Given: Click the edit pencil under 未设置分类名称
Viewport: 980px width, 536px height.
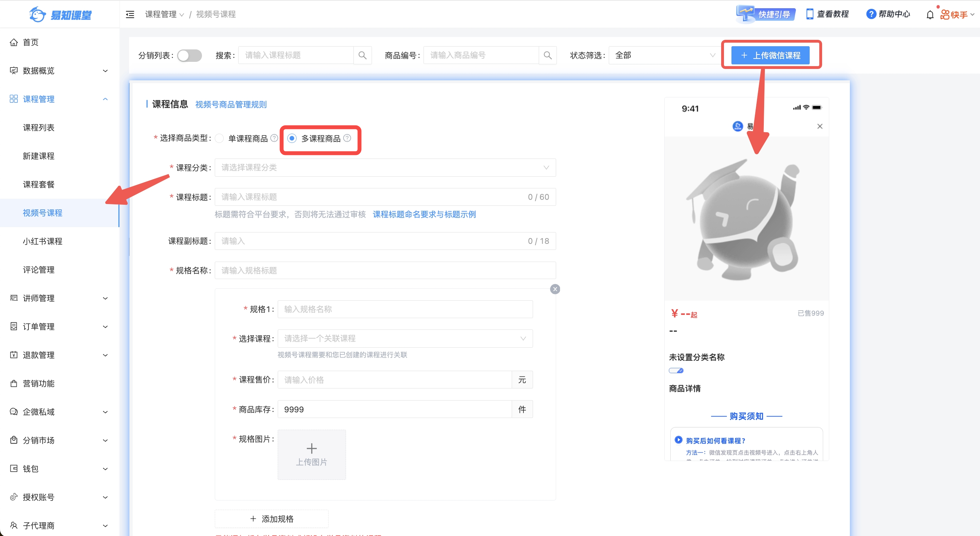Looking at the screenshot, I should point(676,371).
